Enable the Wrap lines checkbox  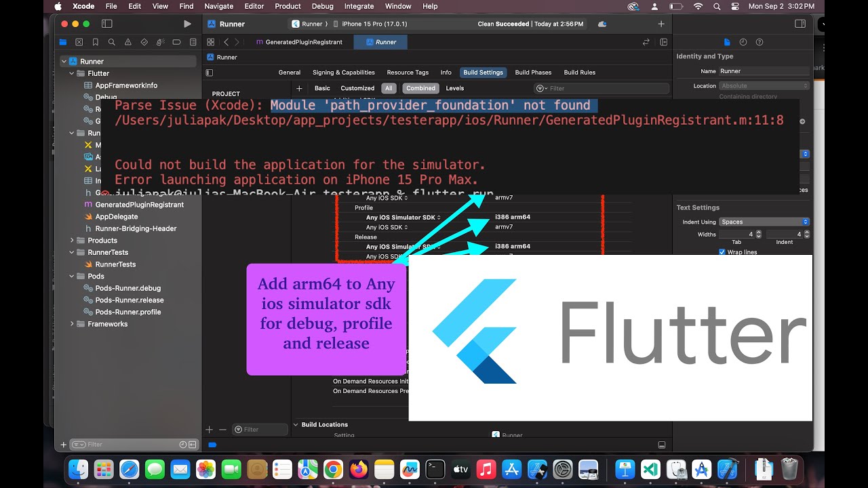click(722, 252)
